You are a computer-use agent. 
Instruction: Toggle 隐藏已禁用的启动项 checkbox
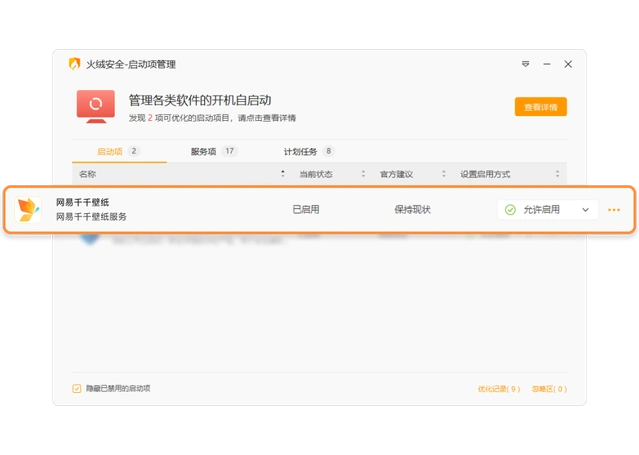77,388
